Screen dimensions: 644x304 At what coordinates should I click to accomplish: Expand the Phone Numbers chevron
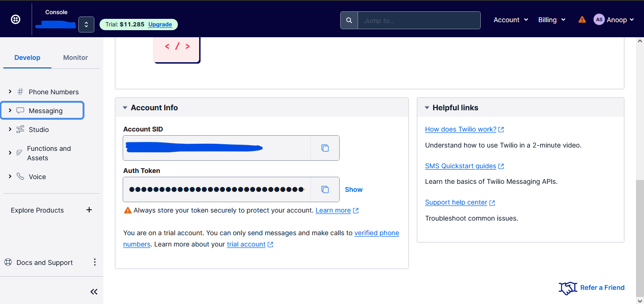point(10,91)
